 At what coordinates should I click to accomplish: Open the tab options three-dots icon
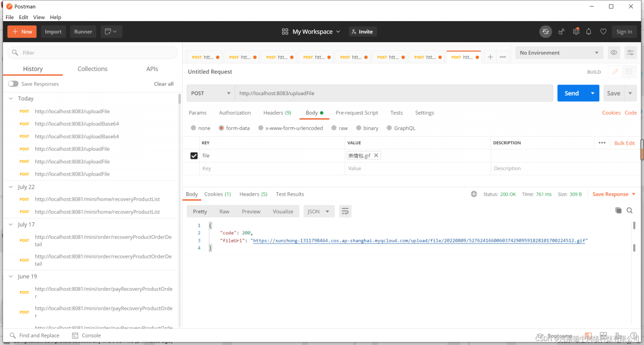coord(503,57)
